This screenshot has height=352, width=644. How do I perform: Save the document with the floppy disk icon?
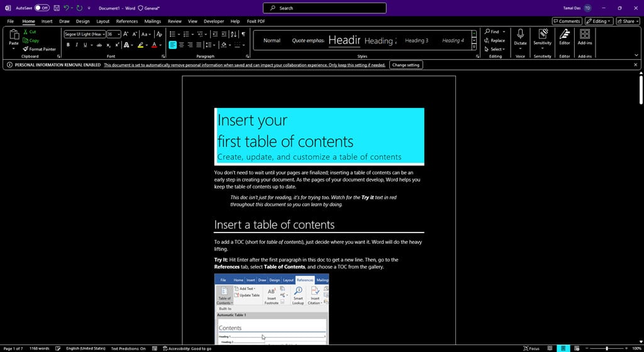(57, 8)
